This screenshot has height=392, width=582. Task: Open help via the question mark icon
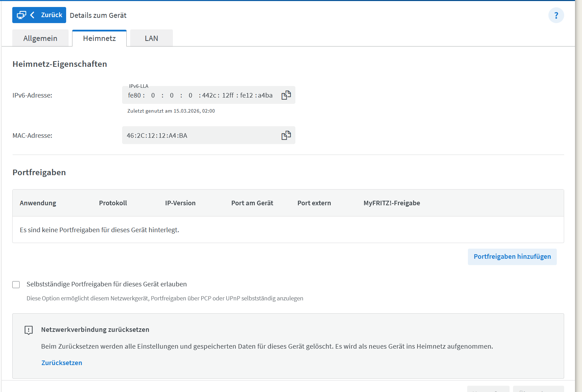[556, 15]
